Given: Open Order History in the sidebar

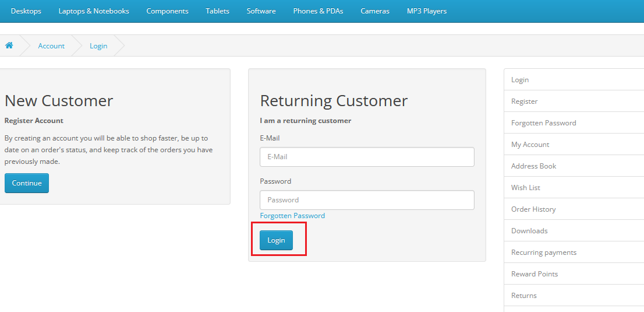Looking at the screenshot, I should click(574, 209).
